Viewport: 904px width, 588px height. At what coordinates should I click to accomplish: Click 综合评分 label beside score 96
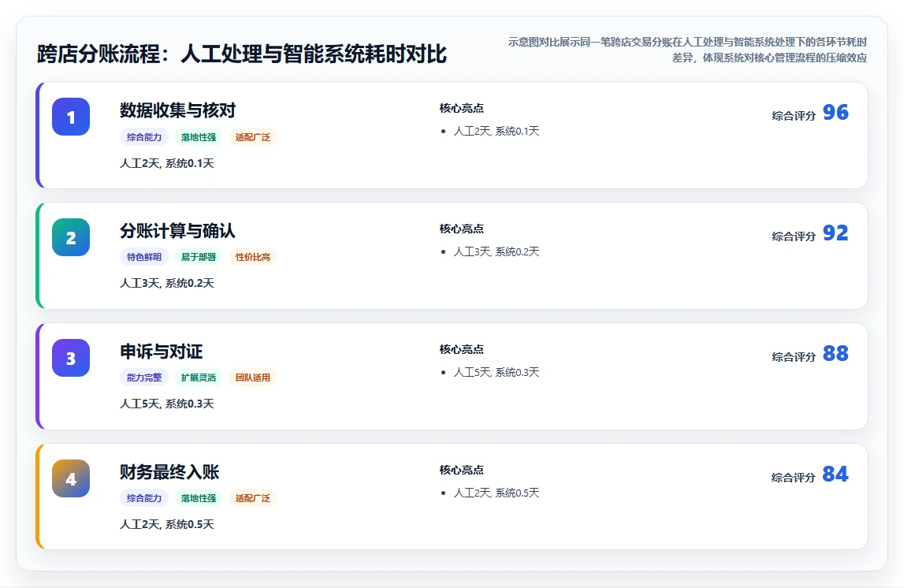click(x=794, y=116)
